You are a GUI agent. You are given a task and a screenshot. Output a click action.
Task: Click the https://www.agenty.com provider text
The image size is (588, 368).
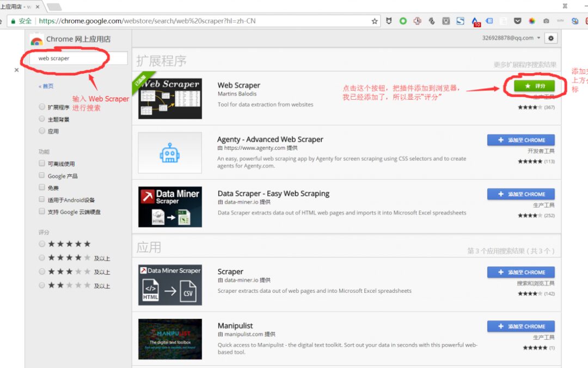pyautogui.click(x=257, y=148)
